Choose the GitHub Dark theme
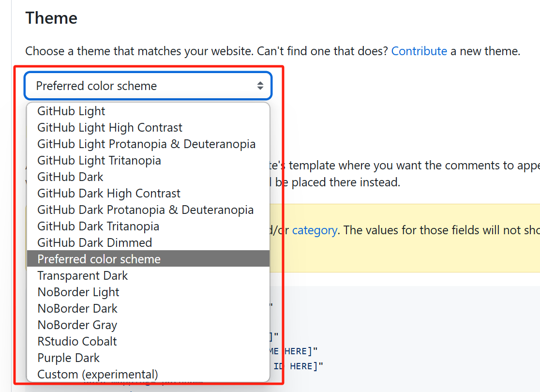Viewport: 540px width, 392px height. pyautogui.click(x=71, y=177)
